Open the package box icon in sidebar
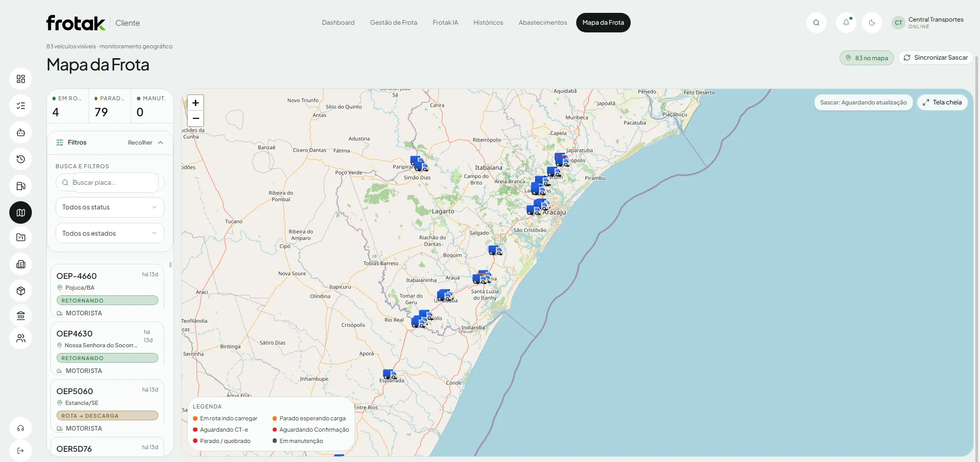Screen dimensions: 980x462 point(21,291)
